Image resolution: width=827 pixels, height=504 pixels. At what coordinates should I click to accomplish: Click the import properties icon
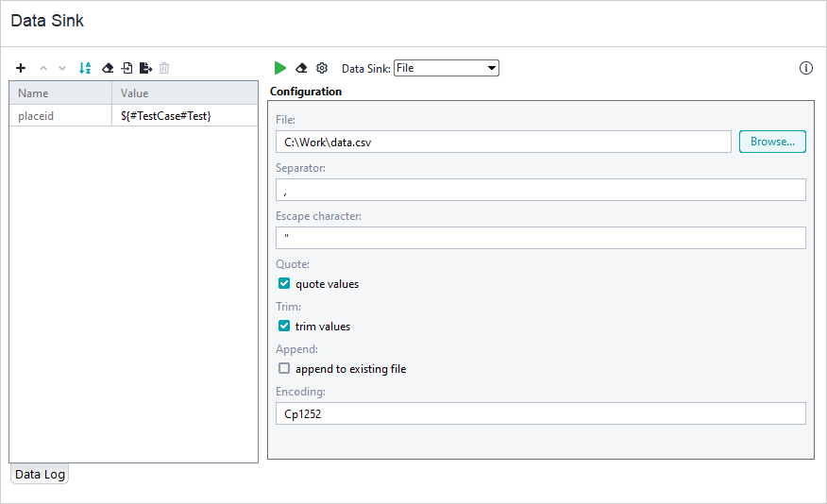pos(127,68)
